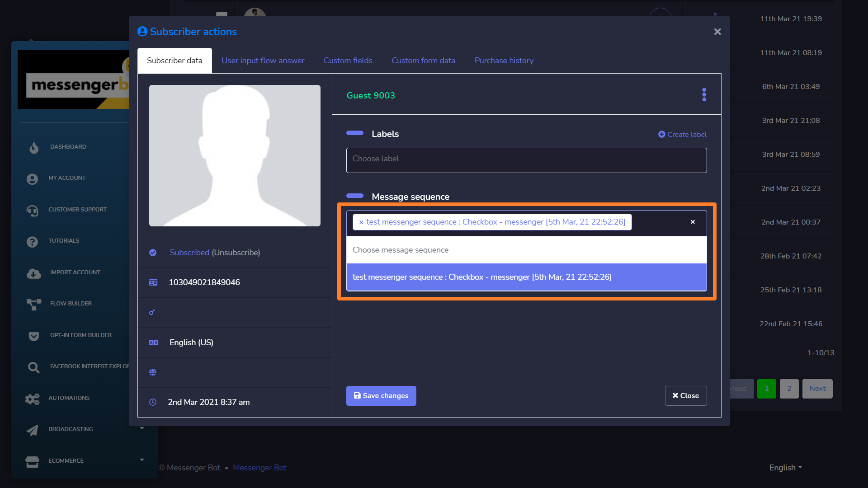Viewport: 868px width, 488px height.
Task: Click the subscriber ID 103049021849046
Action: tap(204, 282)
